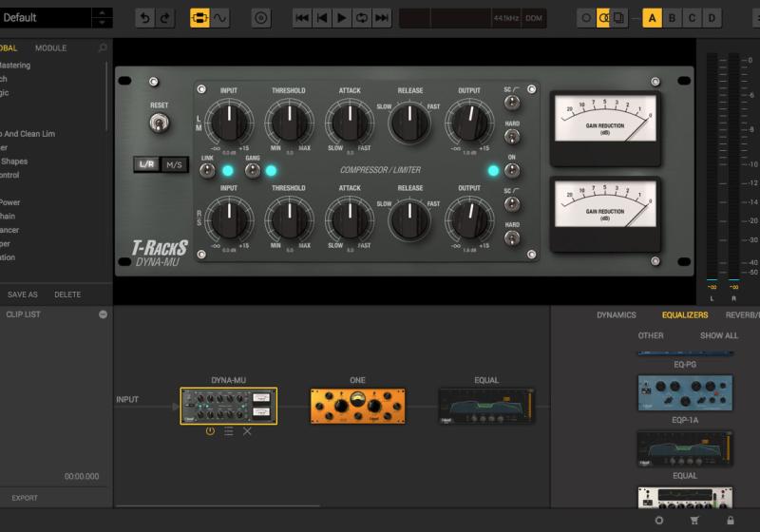Viewport: 760px width, 532px height.
Task: Open DYNA-MU module list menu icon
Action: pyautogui.click(x=229, y=431)
